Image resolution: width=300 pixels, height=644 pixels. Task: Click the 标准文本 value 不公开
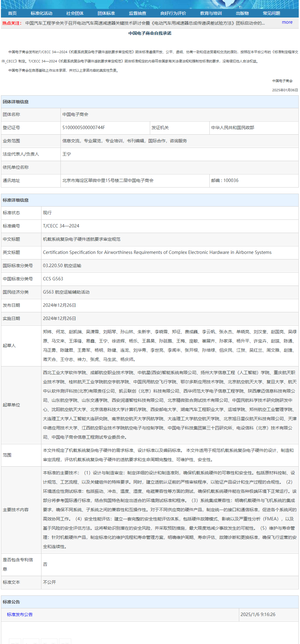coord(49,582)
